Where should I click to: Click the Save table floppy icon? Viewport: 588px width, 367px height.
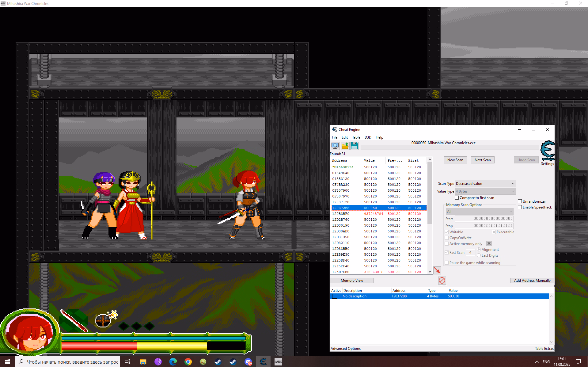pos(354,146)
